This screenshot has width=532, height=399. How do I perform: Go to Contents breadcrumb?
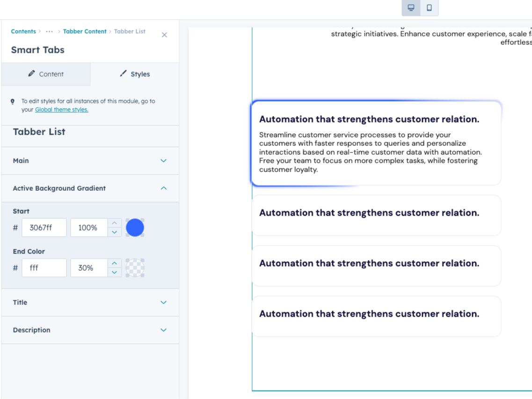tap(23, 31)
